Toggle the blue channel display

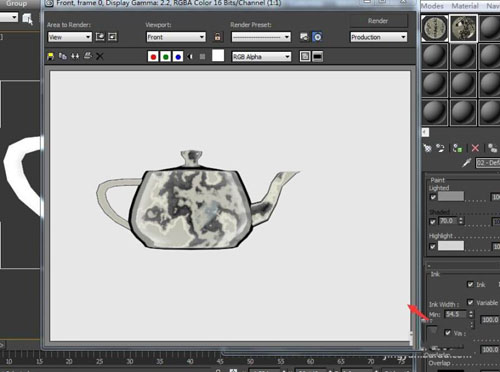pos(178,57)
